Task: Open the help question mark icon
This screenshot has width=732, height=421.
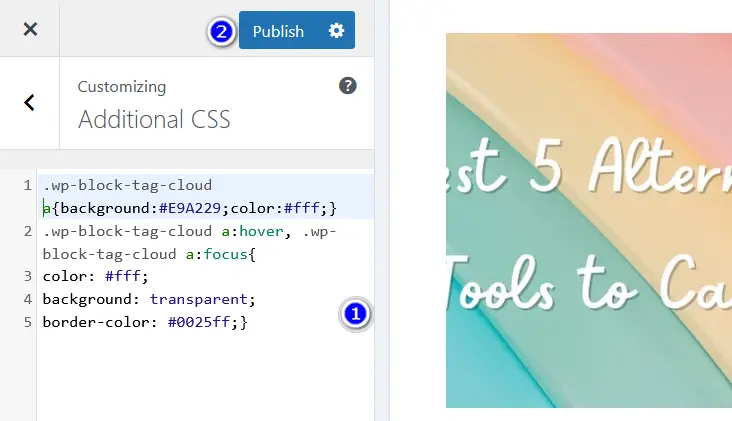Action: [348, 86]
